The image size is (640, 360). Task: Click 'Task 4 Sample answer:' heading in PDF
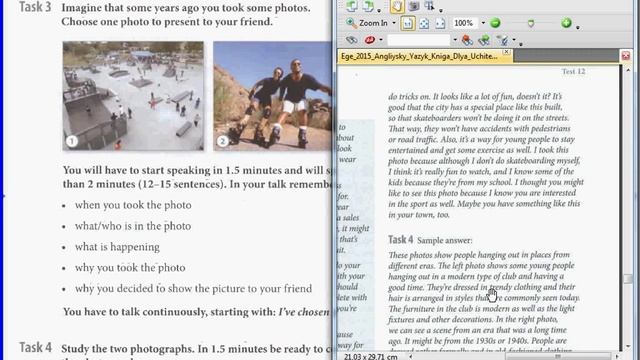pos(430,240)
